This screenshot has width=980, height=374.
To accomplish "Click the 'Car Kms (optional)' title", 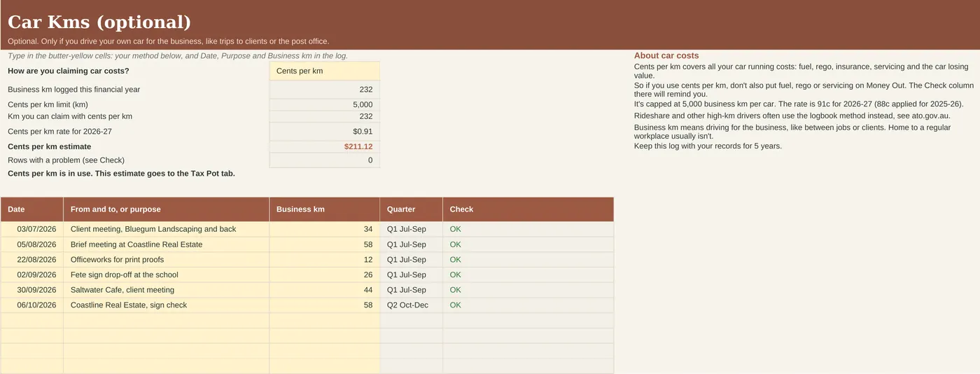I will (99, 22).
